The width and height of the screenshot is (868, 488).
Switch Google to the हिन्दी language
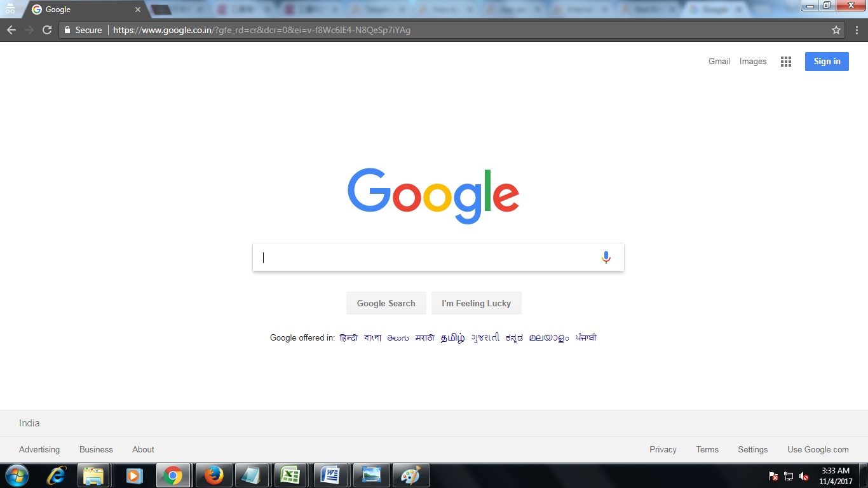[349, 337]
